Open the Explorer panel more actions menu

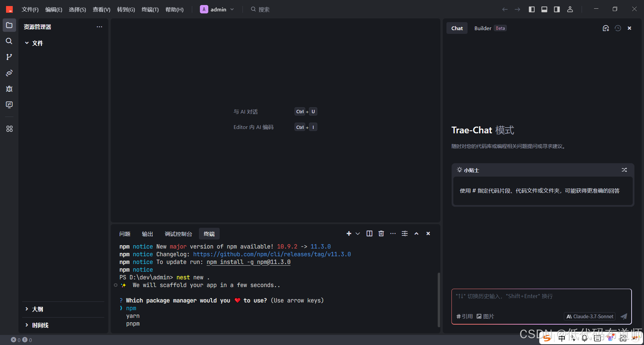tap(99, 27)
